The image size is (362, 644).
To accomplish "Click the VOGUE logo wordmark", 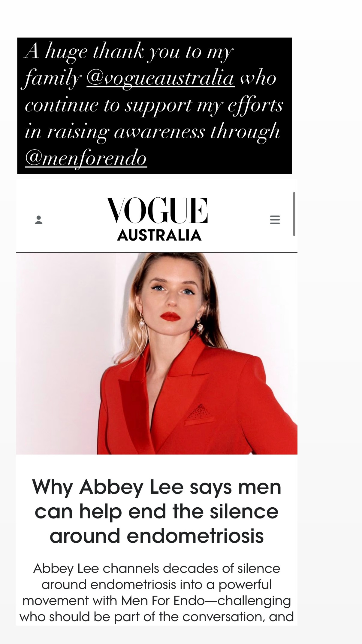I will pos(156,210).
